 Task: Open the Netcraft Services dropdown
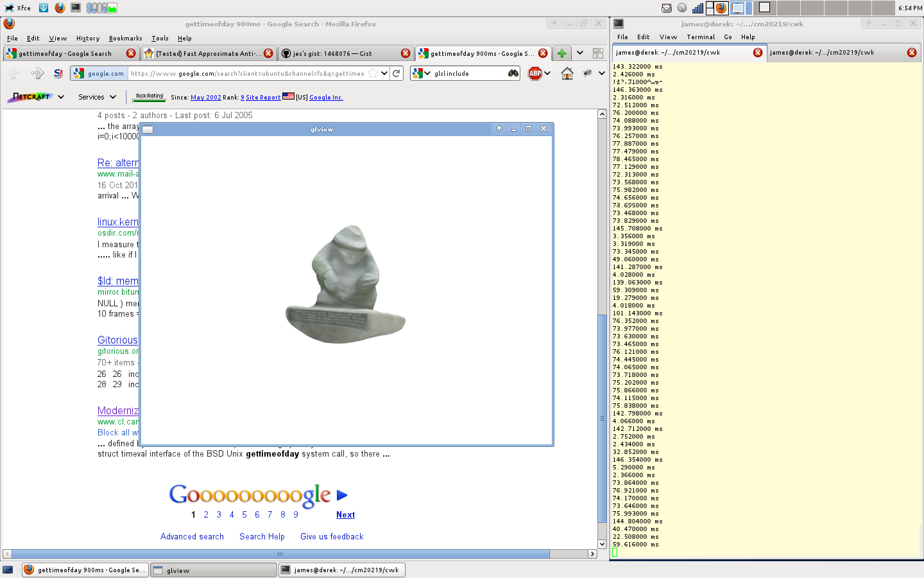[x=97, y=97]
